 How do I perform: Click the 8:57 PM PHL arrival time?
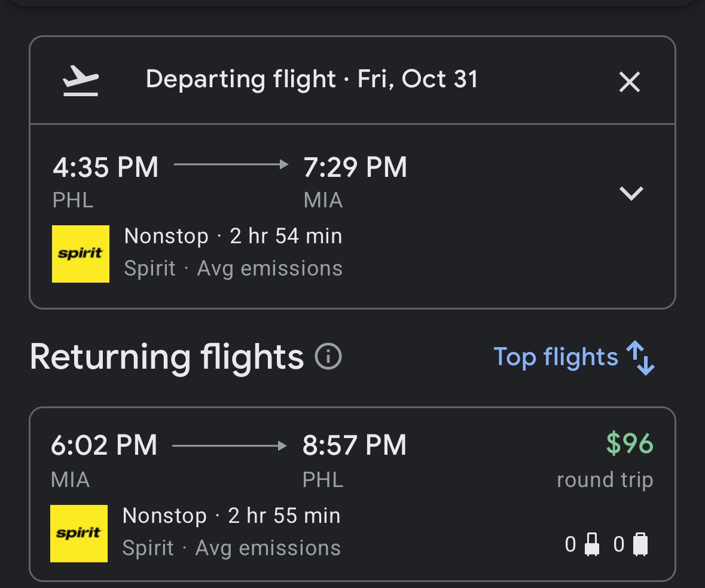coord(355,445)
